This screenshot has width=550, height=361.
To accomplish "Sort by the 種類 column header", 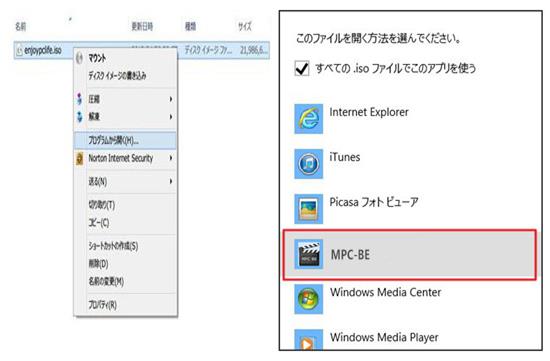I will (190, 26).
